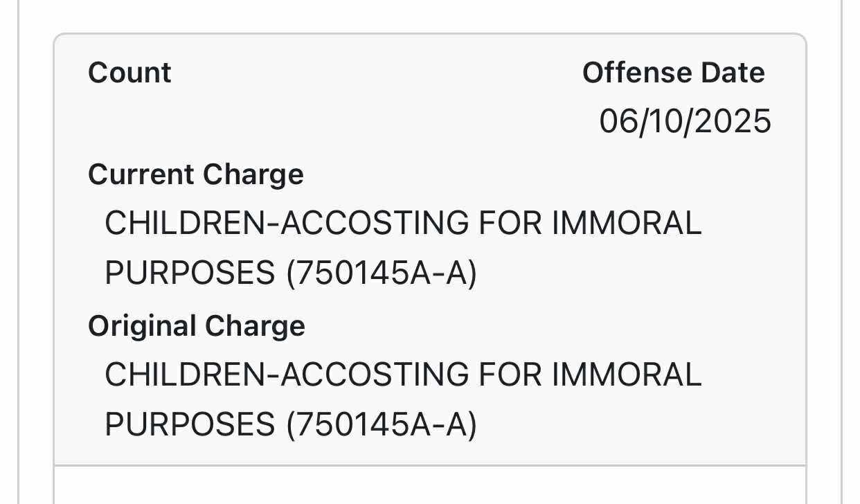
Task: Click the word PURPOSES under Original Charge
Action: tap(190, 425)
